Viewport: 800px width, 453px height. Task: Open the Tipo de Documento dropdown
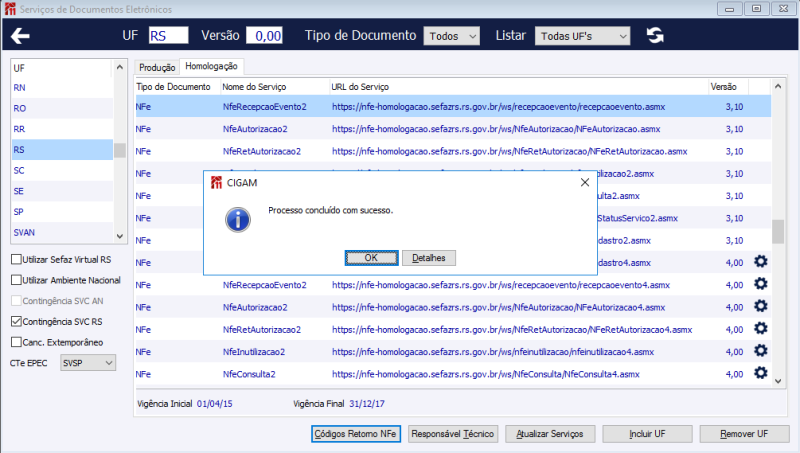pyautogui.click(x=452, y=36)
